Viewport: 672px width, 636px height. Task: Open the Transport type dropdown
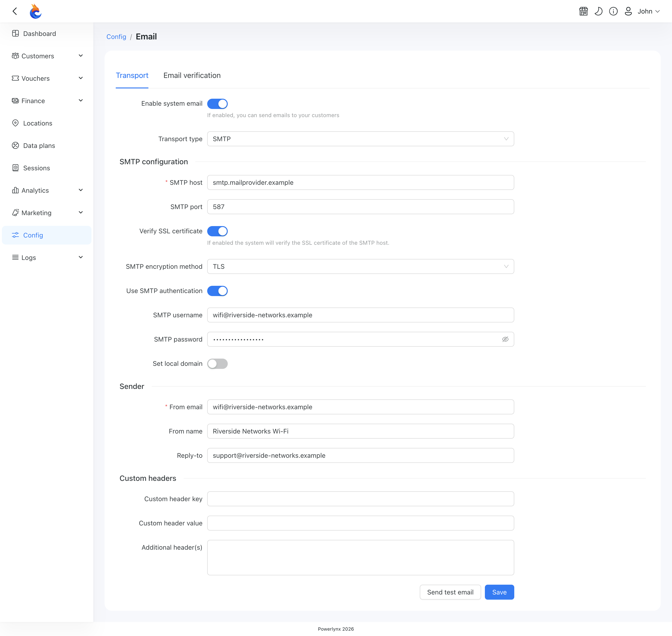[x=360, y=139]
